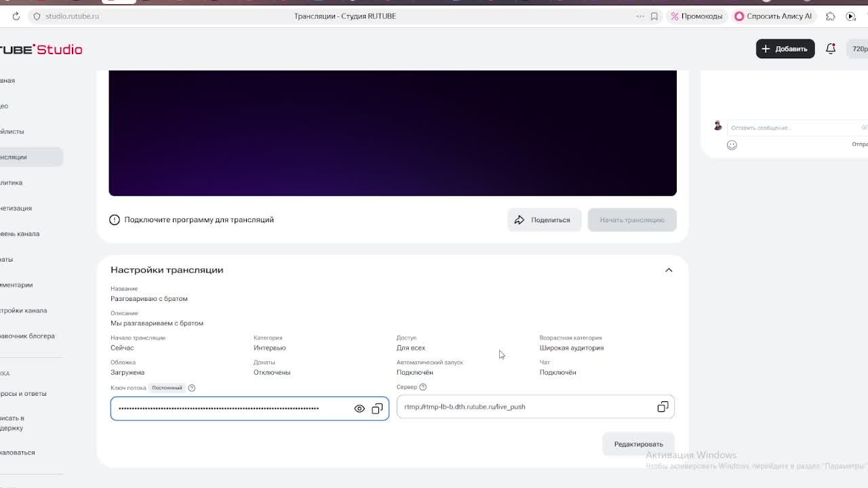Click the user avatar in chat
Screen dimensions: 868x488
tap(717, 125)
